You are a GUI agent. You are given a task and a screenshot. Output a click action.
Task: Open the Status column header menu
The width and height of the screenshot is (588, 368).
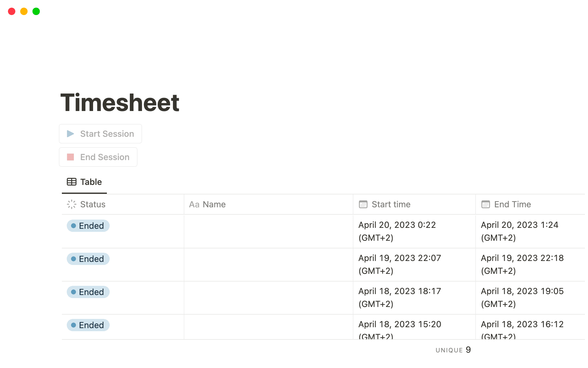coord(92,204)
